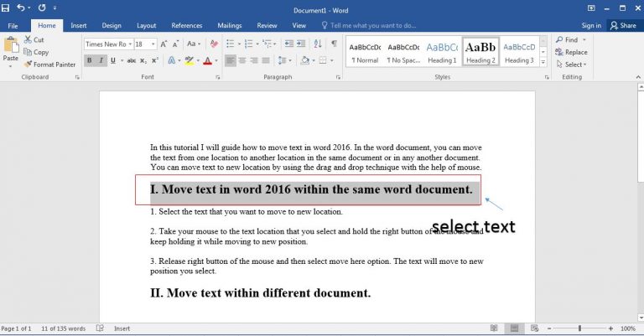Click Sign in at the top right
The height and width of the screenshot is (336, 644).
[591, 25]
